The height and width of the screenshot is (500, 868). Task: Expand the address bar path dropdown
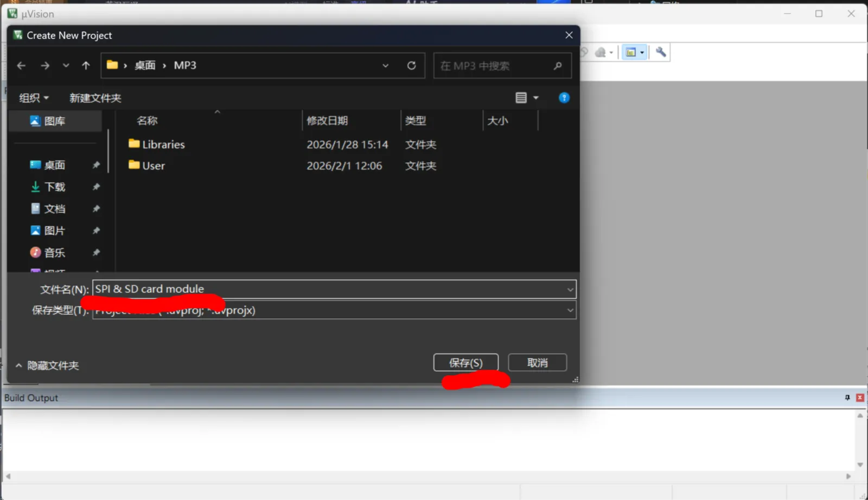point(386,66)
